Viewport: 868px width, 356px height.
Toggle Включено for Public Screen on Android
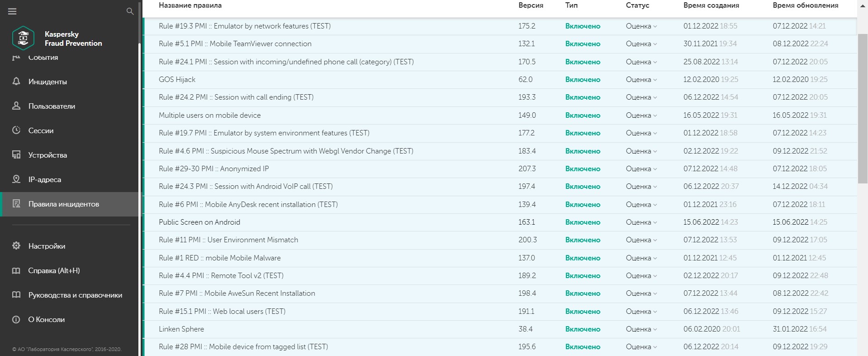(583, 222)
